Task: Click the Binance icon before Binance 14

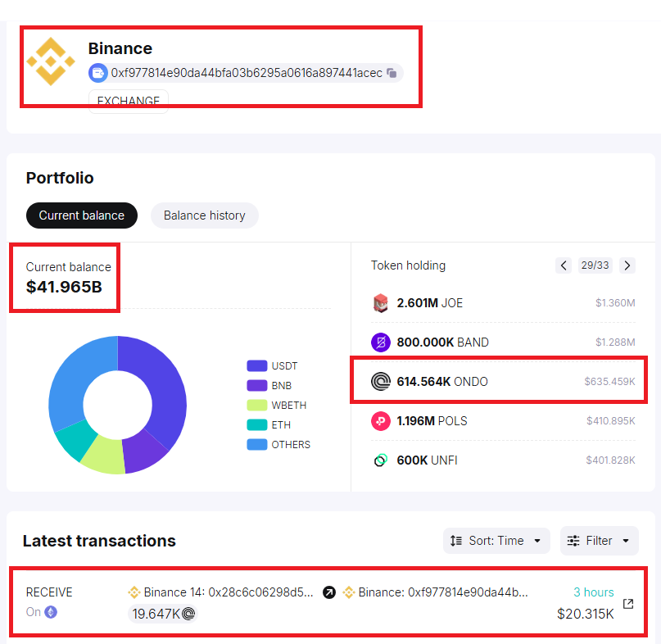Action: [x=134, y=592]
